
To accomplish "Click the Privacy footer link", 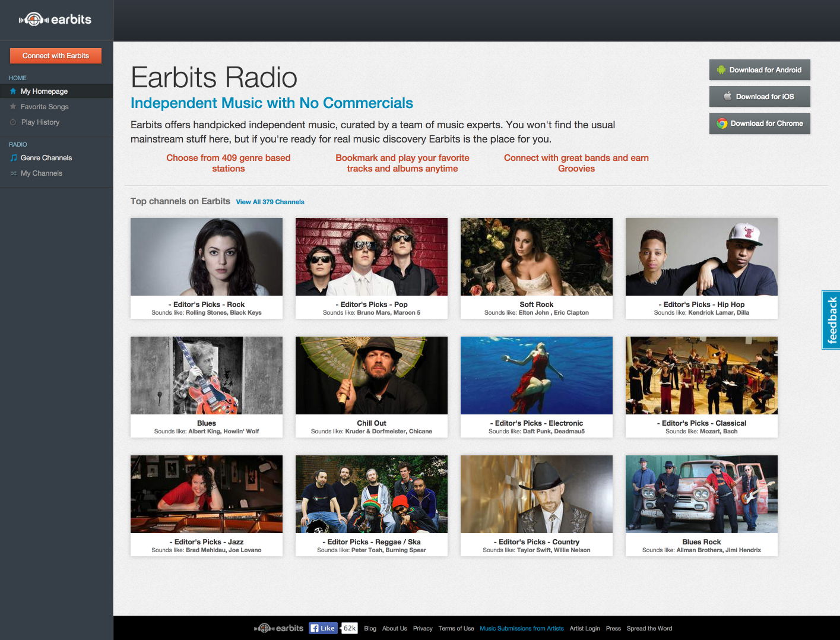I will tap(423, 629).
